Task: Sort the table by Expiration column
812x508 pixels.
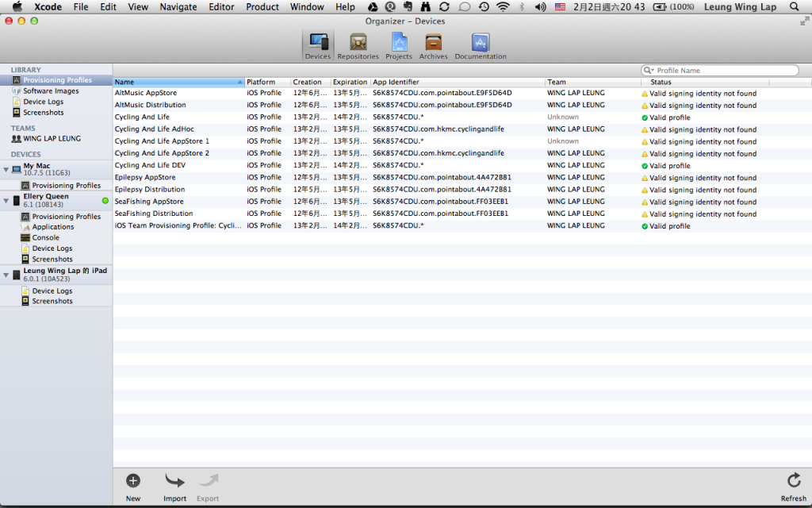Action: pyautogui.click(x=350, y=82)
